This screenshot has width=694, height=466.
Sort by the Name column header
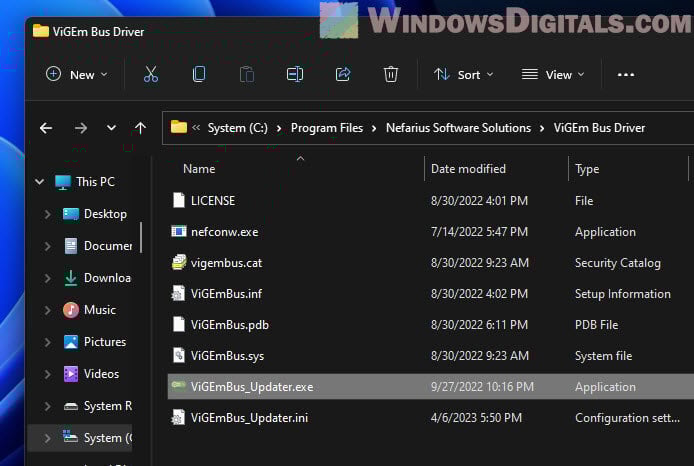point(199,169)
